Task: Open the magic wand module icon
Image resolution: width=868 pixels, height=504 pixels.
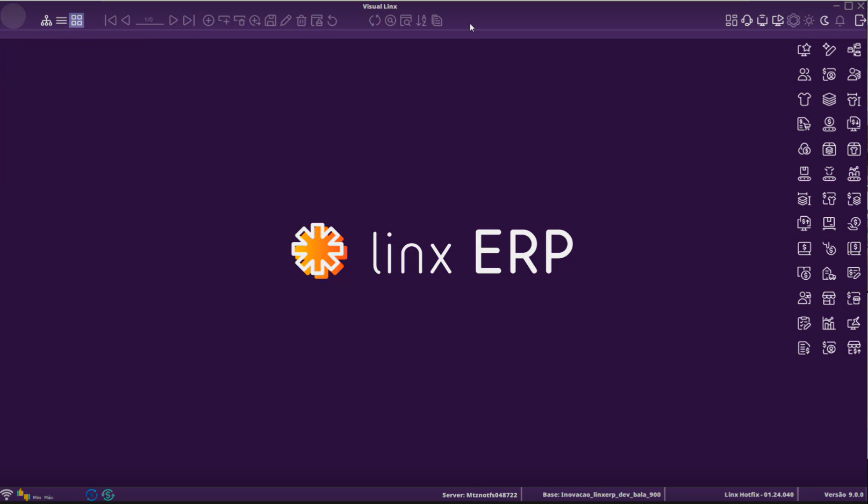Action: tap(829, 49)
